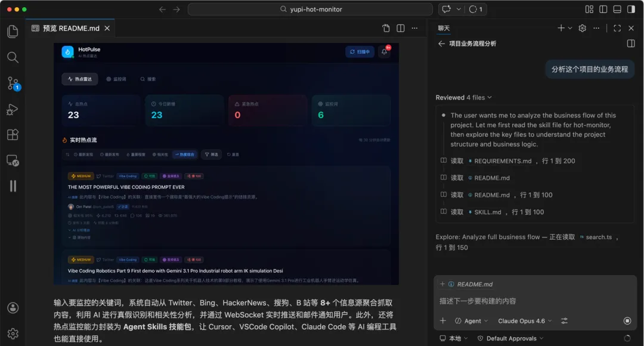
Task: Open the Extensions view from the activity bar
Action: 13,135
